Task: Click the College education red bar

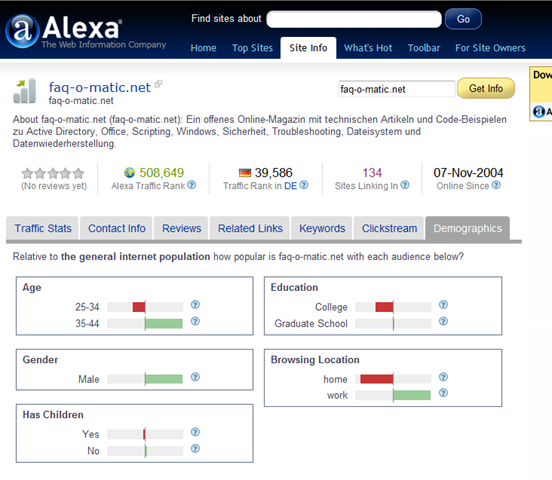Action: 384,307
